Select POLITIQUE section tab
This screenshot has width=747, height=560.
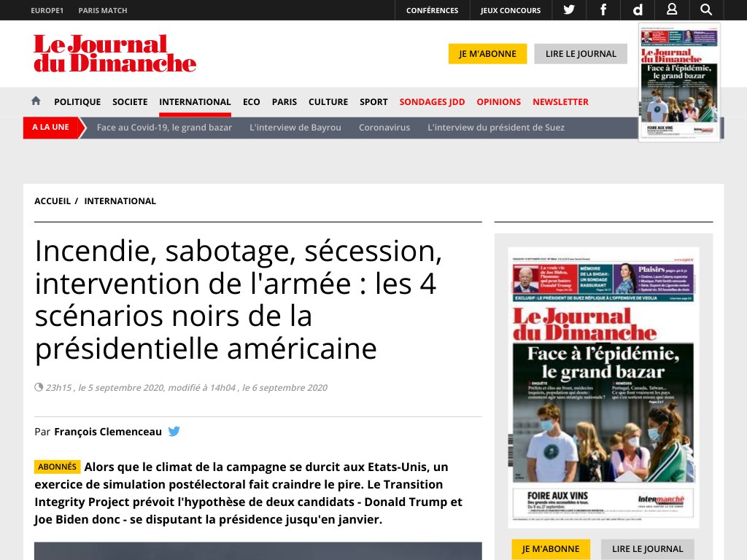pyautogui.click(x=77, y=102)
